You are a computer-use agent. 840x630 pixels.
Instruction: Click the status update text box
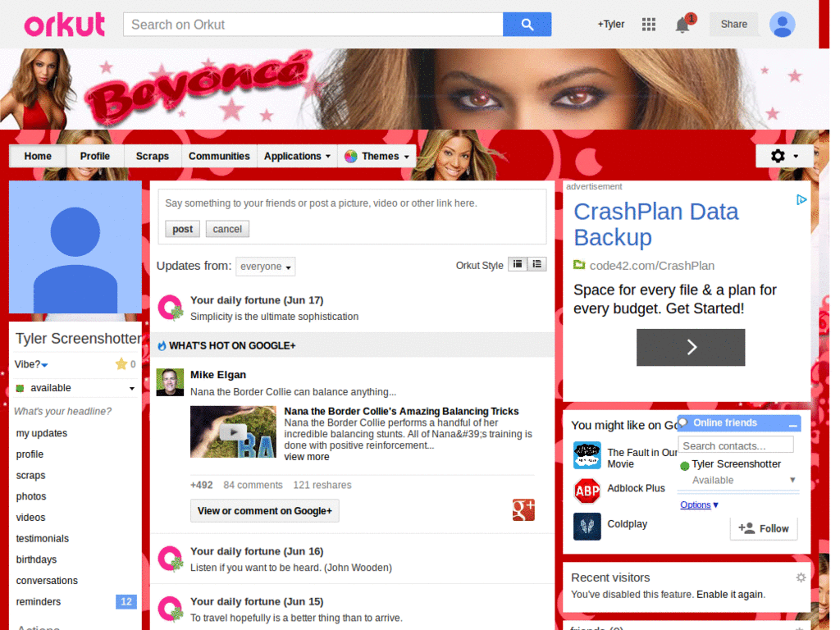pyautogui.click(x=351, y=203)
